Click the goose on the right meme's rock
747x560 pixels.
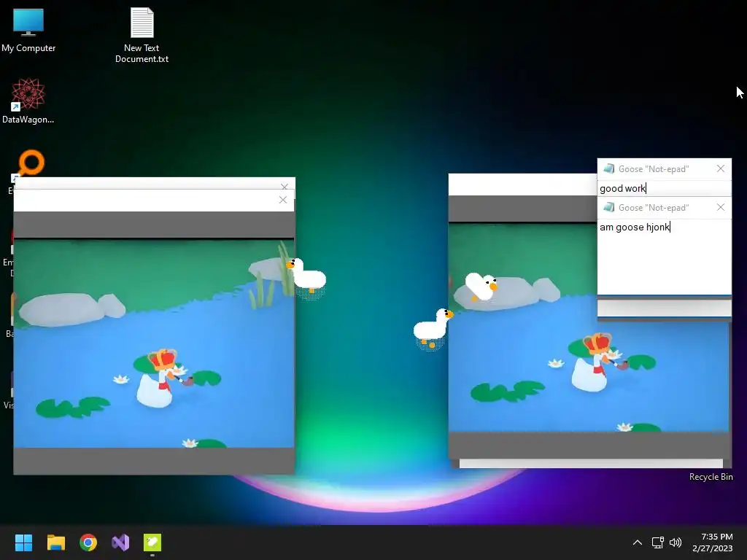click(481, 287)
